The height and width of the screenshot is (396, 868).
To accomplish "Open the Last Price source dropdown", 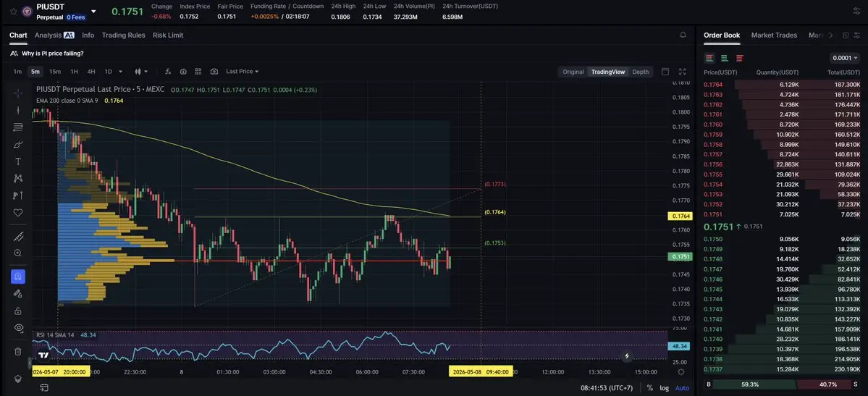I will [x=242, y=72].
